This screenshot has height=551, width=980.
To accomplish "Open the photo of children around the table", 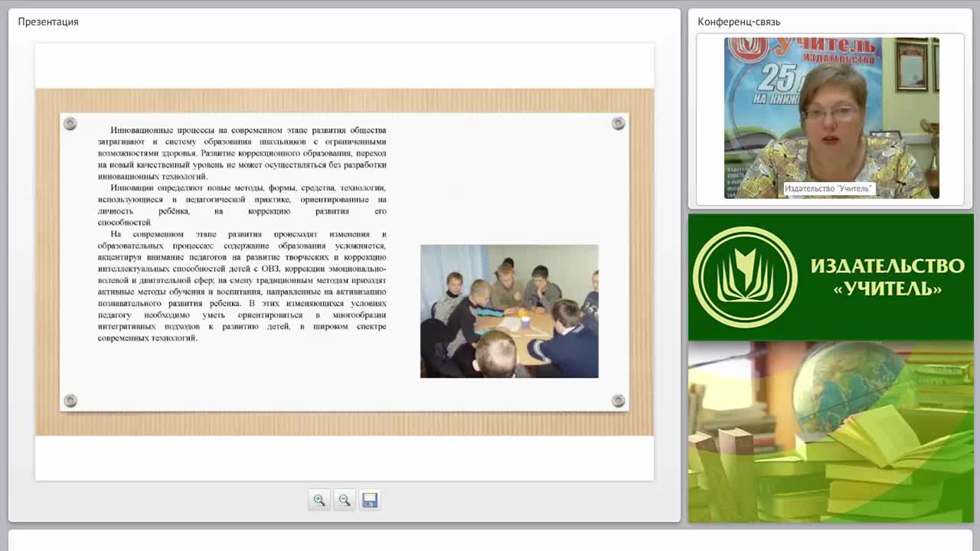I will click(509, 311).
